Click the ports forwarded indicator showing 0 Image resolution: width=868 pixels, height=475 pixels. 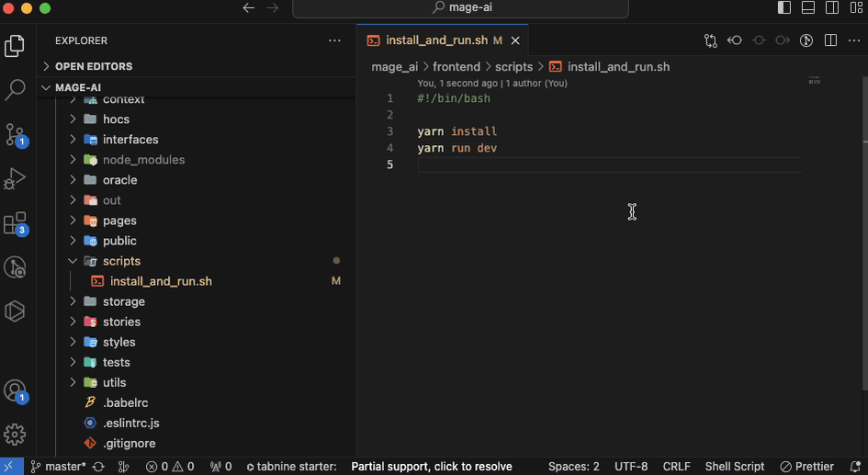220,467
